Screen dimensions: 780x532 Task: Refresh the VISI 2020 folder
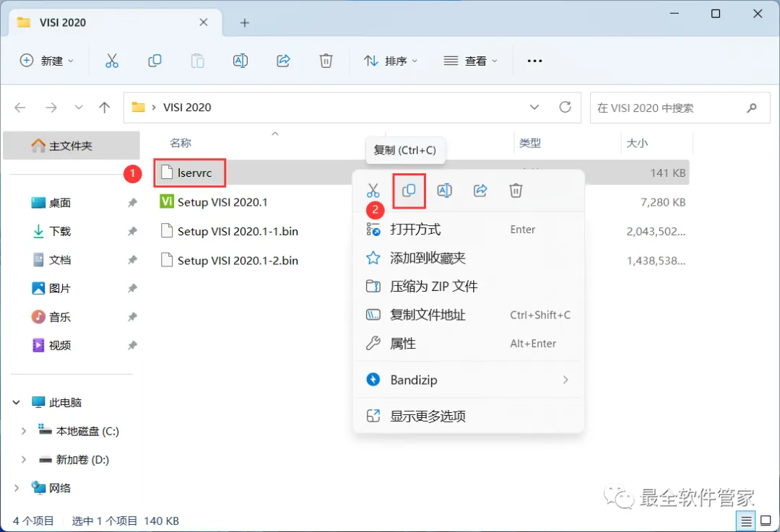565,107
